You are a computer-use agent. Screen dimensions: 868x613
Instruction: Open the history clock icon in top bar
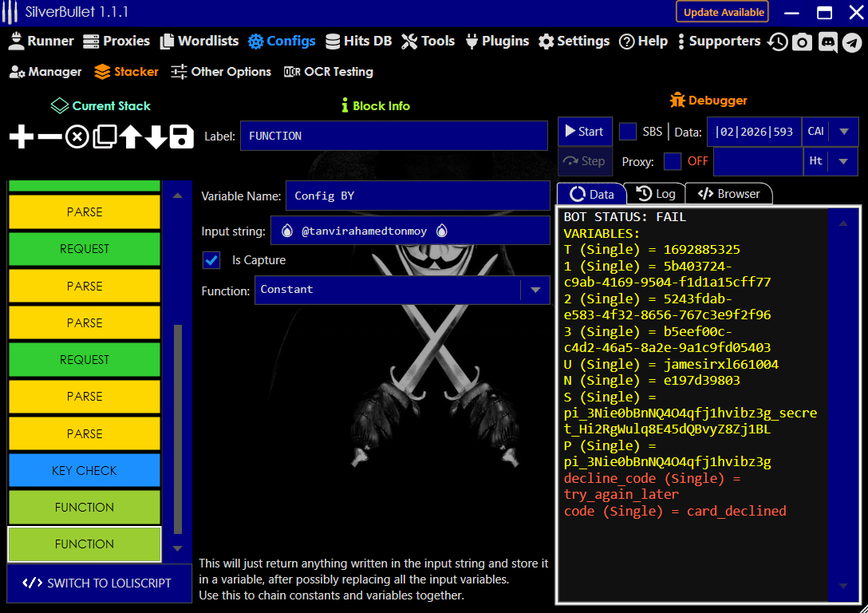(778, 42)
